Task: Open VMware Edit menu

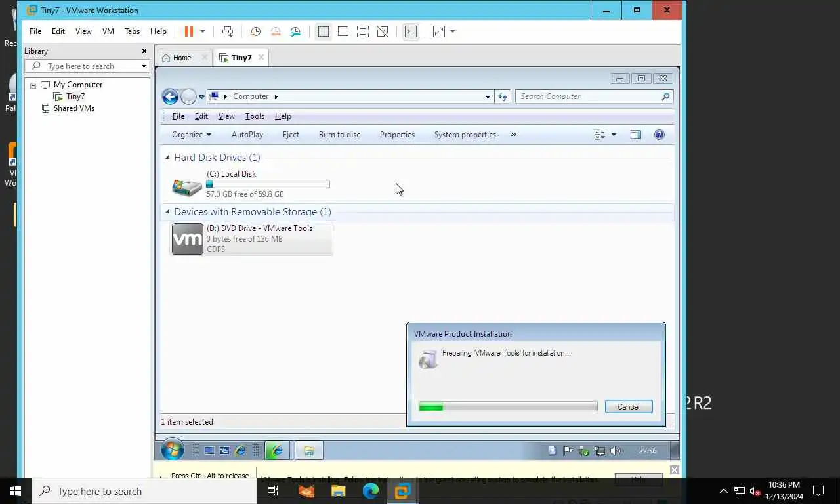Action: pos(58,31)
